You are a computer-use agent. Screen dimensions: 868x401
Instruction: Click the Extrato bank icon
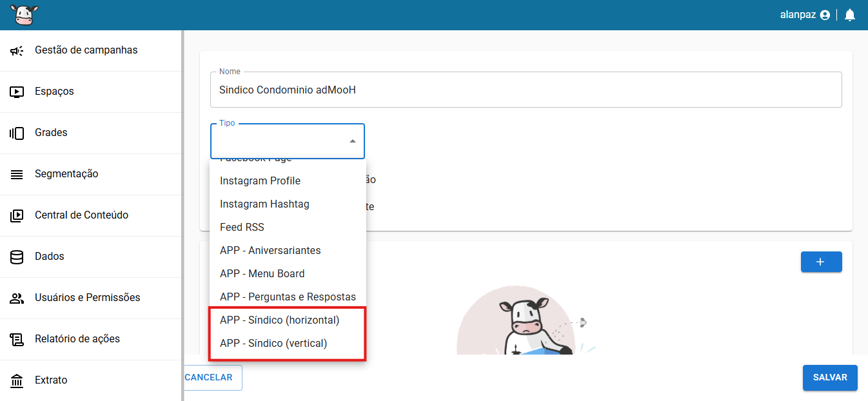17,380
